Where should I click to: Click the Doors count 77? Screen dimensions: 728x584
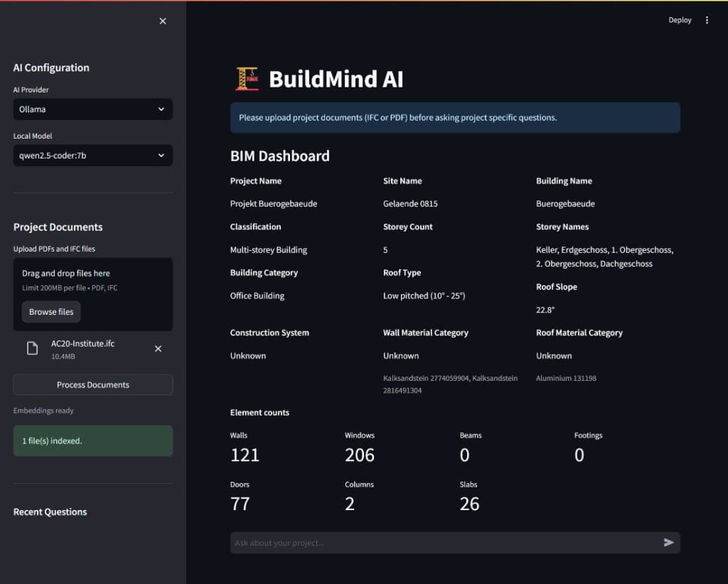click(x=240, y=504)
